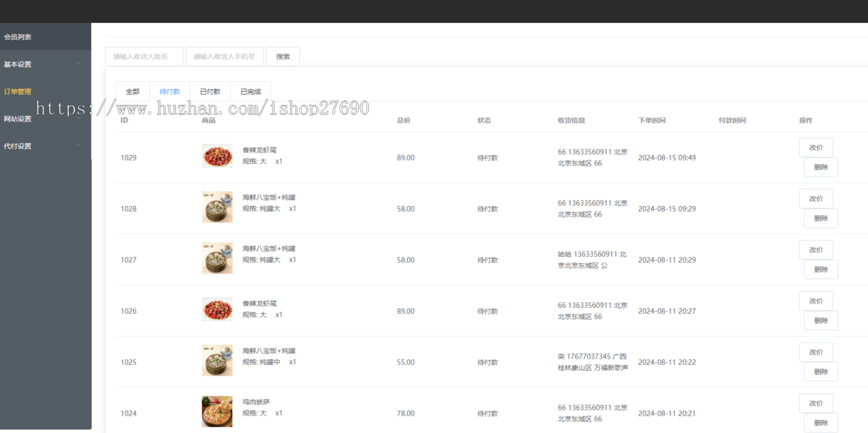
Task: Open product thumbnail of order 1028
Action: click(217, 207)
